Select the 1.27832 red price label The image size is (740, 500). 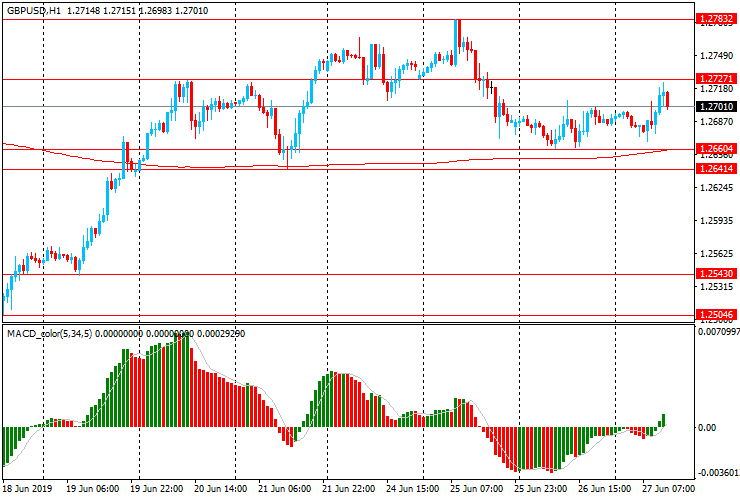pos(716,18)
